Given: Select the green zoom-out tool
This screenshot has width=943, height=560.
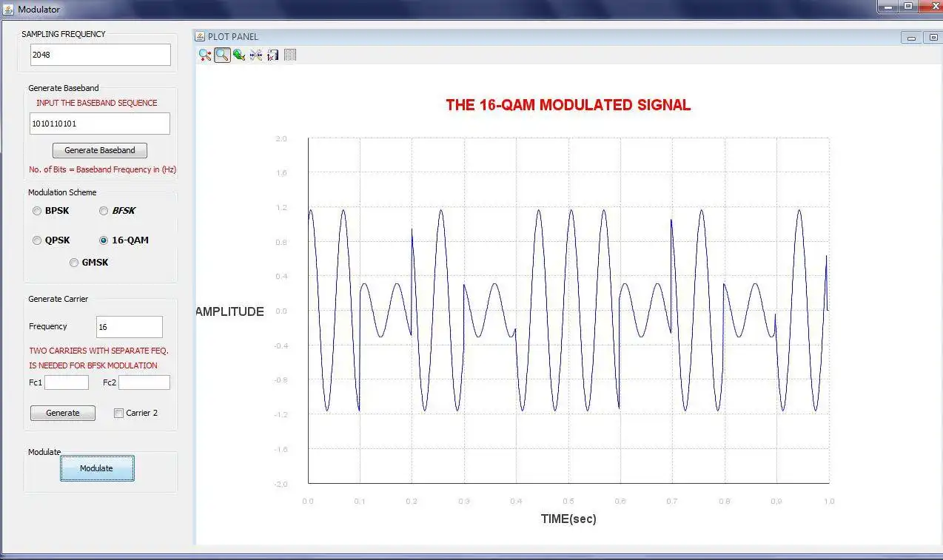Looking at the screenshot, I should [239, 55].
